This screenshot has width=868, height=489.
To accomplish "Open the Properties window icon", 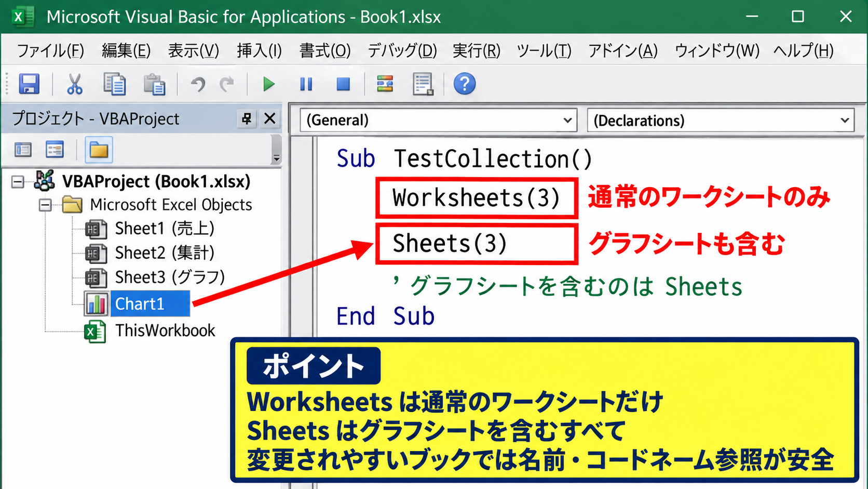I will pos(423,84).
